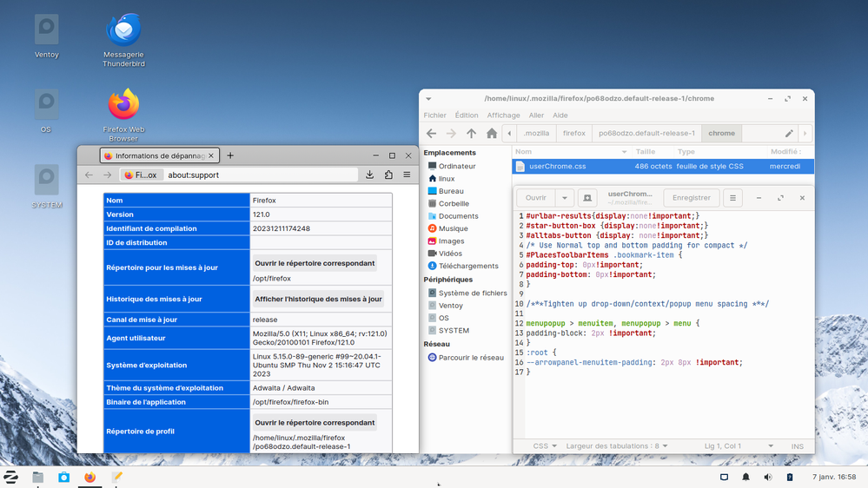Create a new document in the text editor

tap(587, 197)
